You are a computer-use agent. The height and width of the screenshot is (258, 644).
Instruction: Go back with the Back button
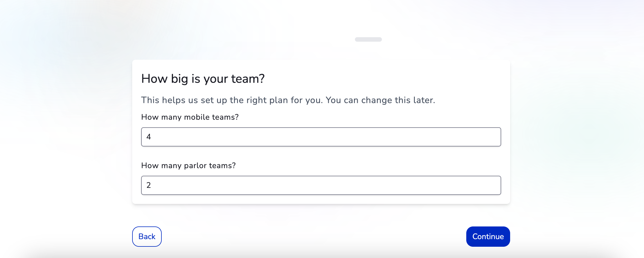[x=147, y=237]
